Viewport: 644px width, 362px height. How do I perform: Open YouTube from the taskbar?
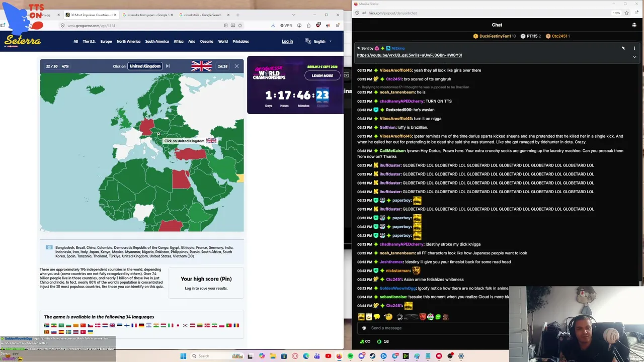pyautogui.click(x=328, y=356)
